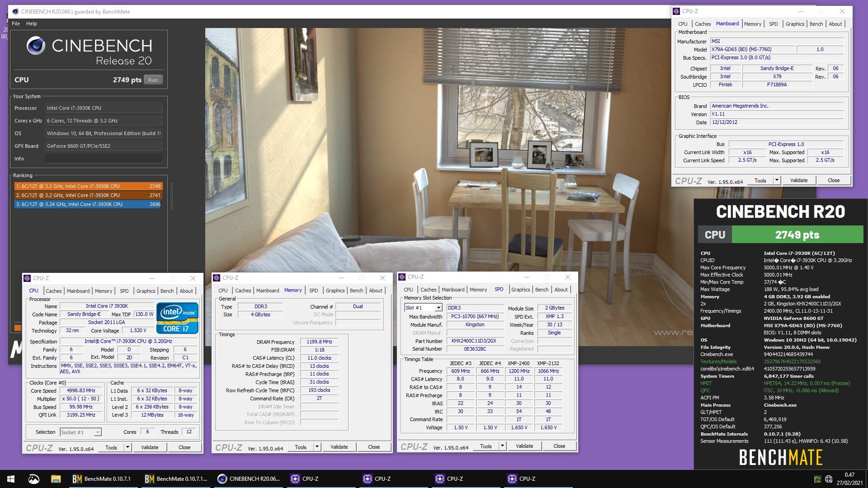This screenshot has height=488, width=868.
Task: Open SPD tab in Memory CPU-Z window
Action: pos(313,291)
